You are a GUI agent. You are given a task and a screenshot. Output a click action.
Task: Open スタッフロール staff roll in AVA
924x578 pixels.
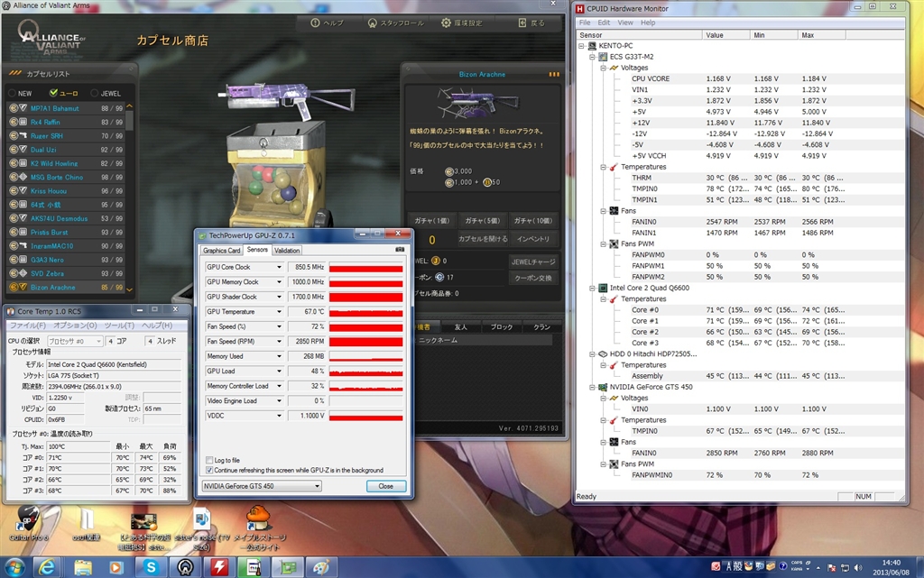pos(373,23)
